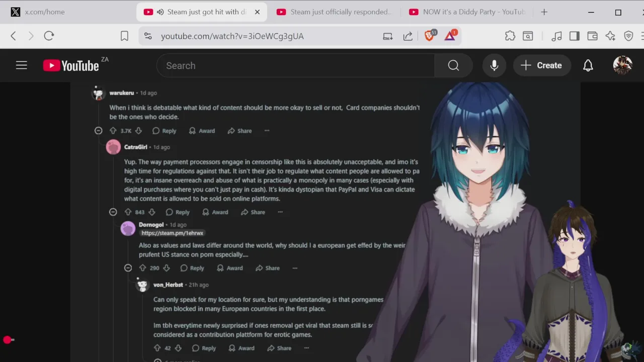
Task: Open more options on warukeru's comment
Action: pos(267,131)
